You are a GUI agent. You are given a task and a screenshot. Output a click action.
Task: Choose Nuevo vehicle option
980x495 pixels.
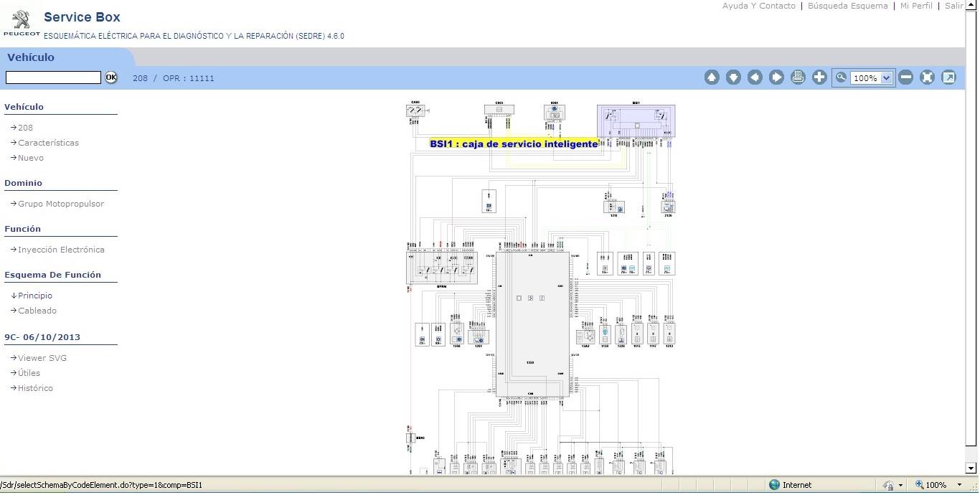31,158
